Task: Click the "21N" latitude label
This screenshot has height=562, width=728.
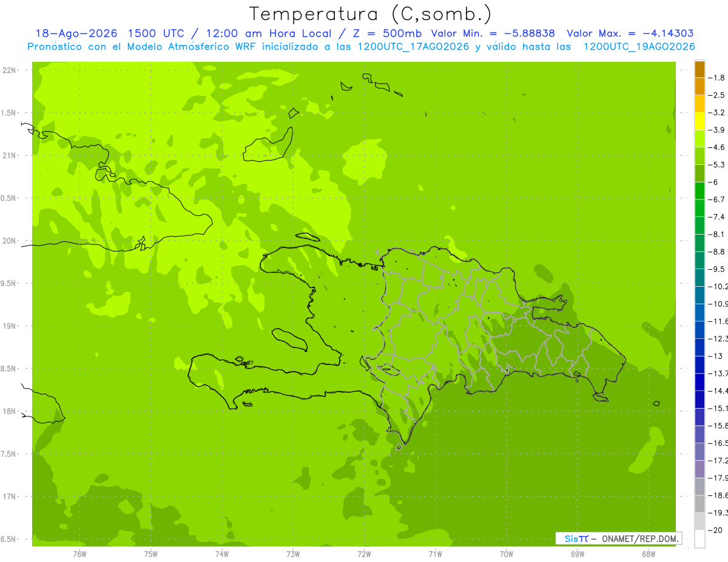Action: [9, 155]
